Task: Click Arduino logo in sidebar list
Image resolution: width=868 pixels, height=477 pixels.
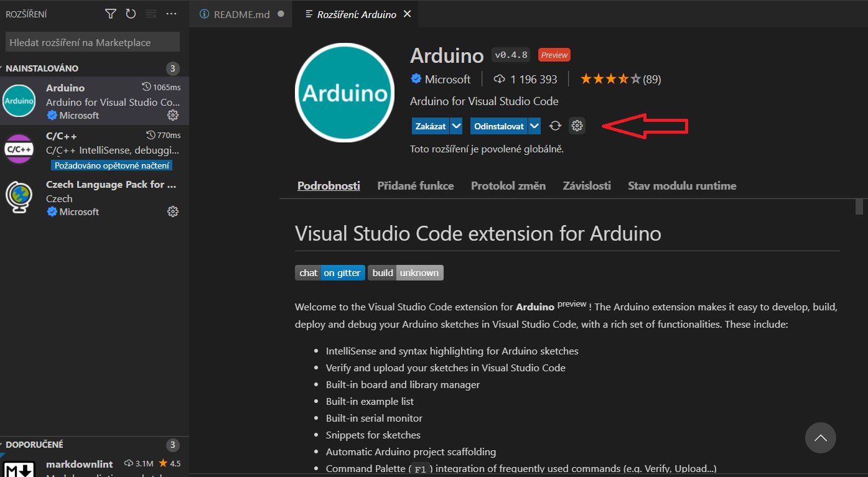Action: tap(19, 101)
